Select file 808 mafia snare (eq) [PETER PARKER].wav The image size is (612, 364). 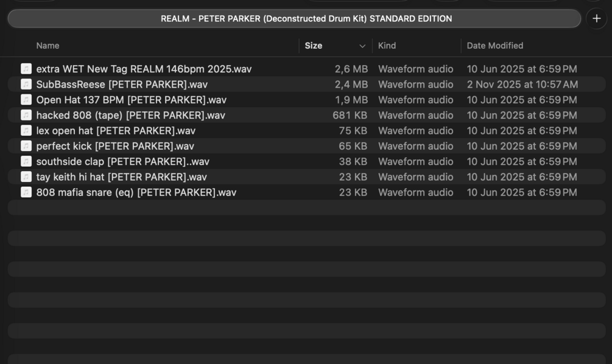click(136, 192)
